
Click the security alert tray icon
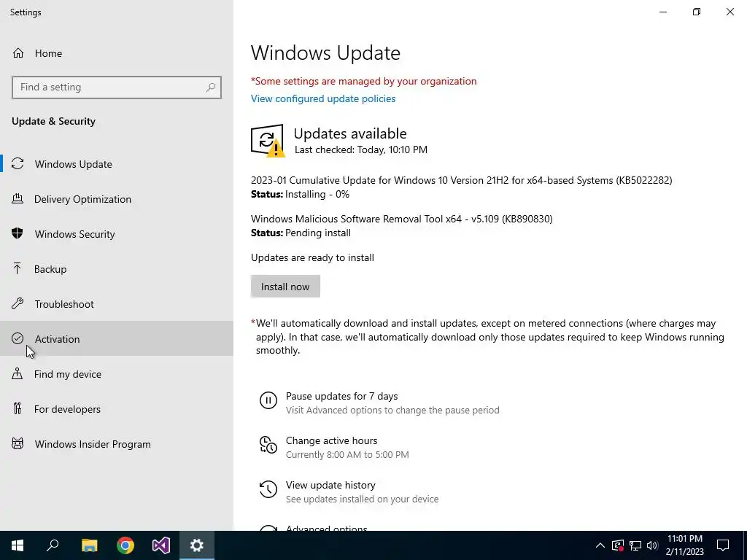tap(618, 545)
